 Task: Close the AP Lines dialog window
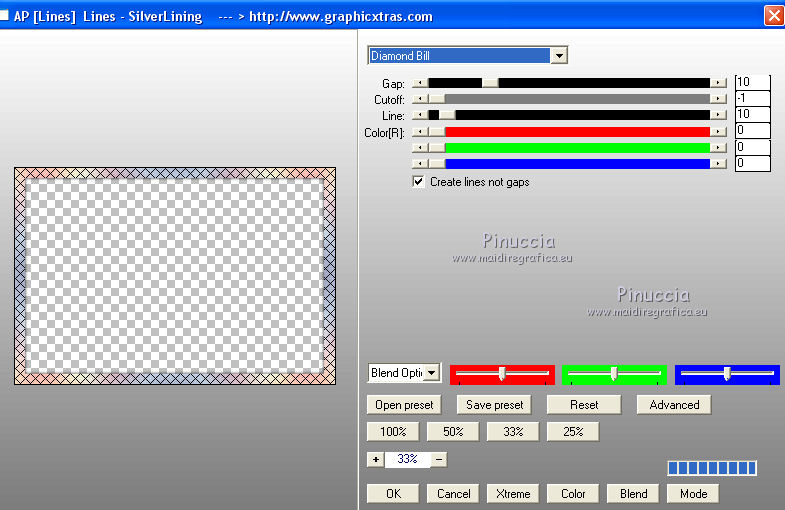pyautogui.click(x=774, y=16)
